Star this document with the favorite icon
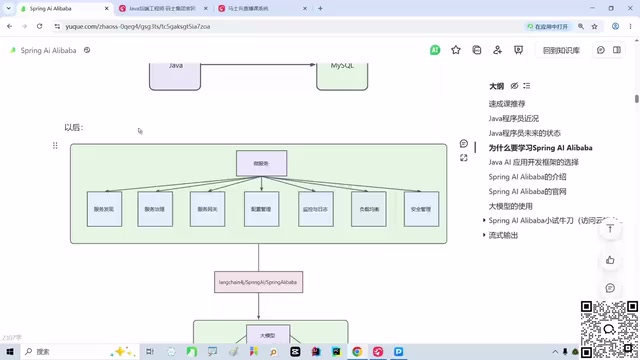The width and height of the screenshot is (640, 360). [x=456, y=50]
